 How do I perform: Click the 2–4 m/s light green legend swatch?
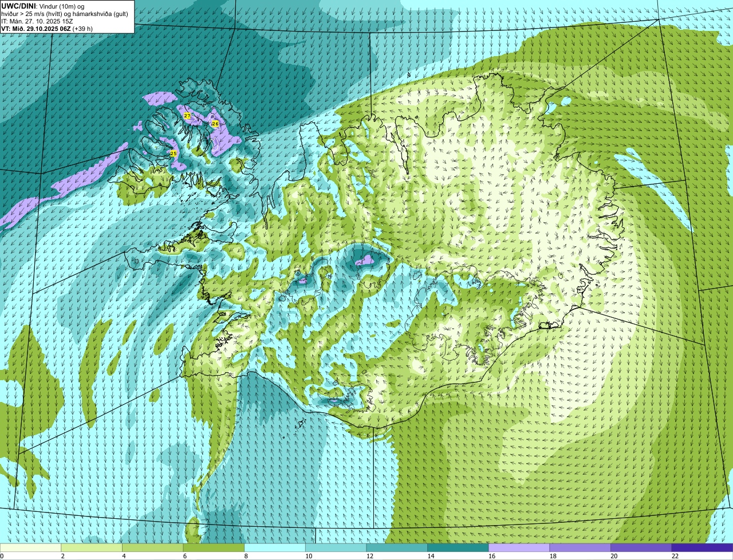click(92, 547)
